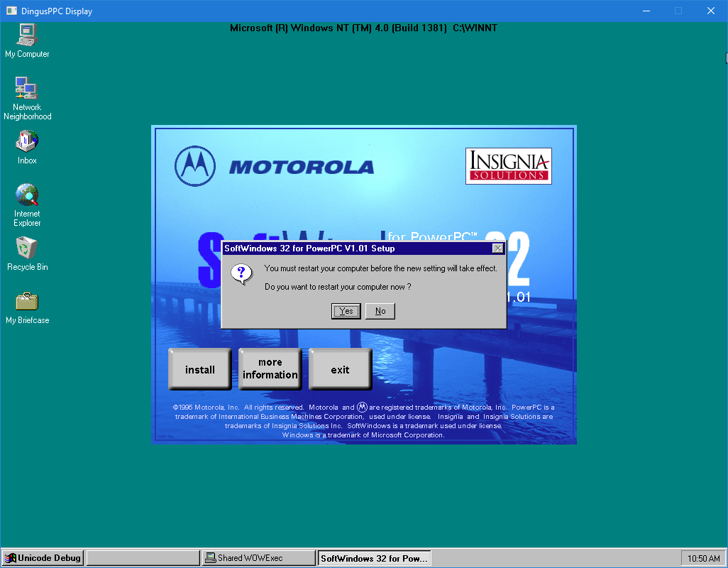This screenshot has width=728, height=568.
Task: Click the restart warning message text
Action: (x=381, y=268)
